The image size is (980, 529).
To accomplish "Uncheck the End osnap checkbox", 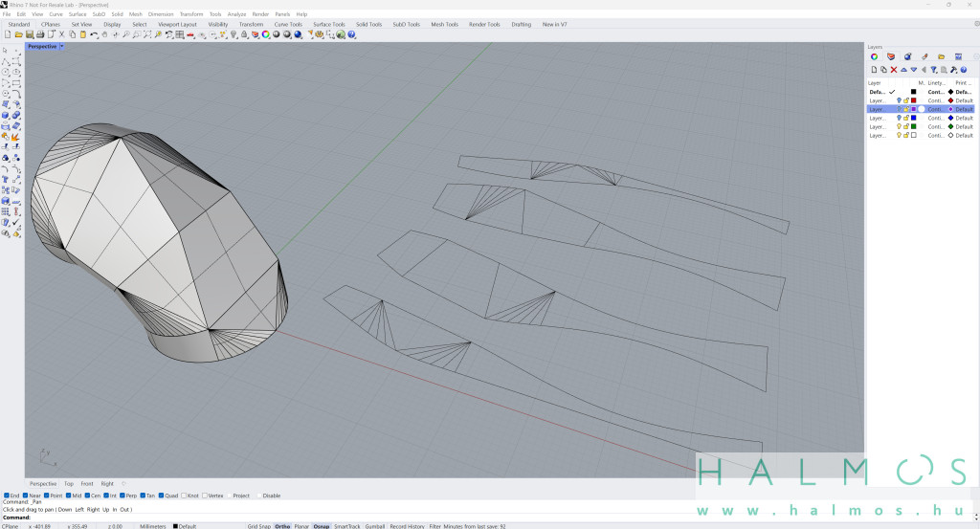I will click(7, 496).
